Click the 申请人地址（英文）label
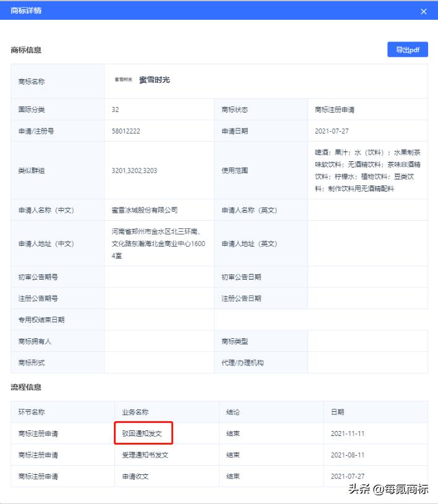The height and width of the screenshot is (504, 438). coord(249,244)
